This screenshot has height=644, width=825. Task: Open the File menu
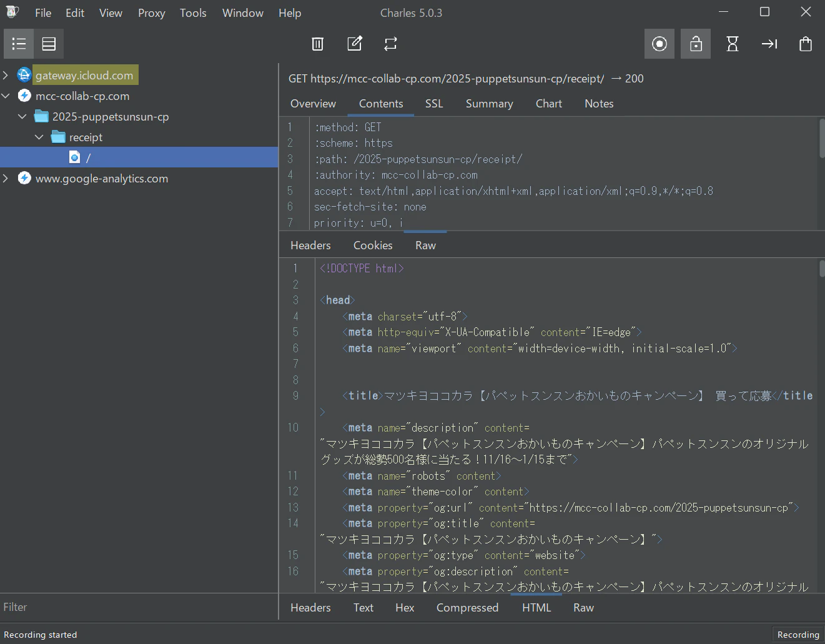click(43, 12)
